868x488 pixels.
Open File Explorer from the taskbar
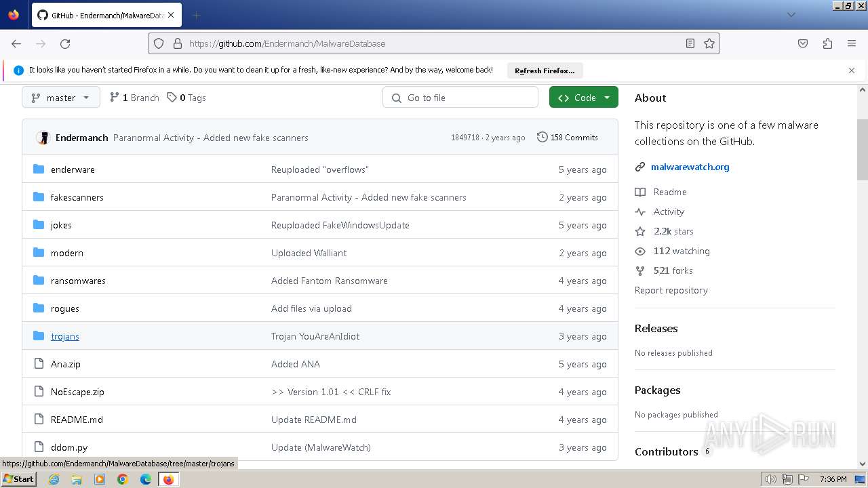[x=77, y=479]
